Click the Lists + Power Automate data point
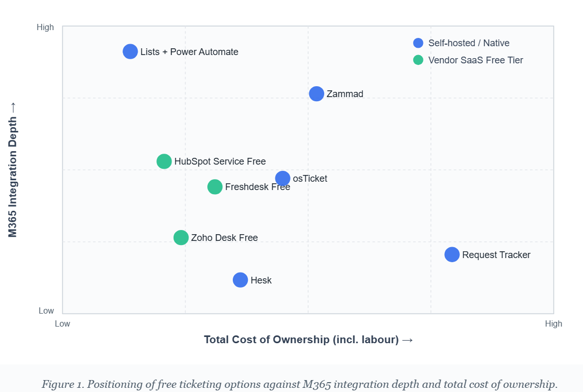Image resolution: width=583 pixels, height=392 pixels. [x=130, y=51]
